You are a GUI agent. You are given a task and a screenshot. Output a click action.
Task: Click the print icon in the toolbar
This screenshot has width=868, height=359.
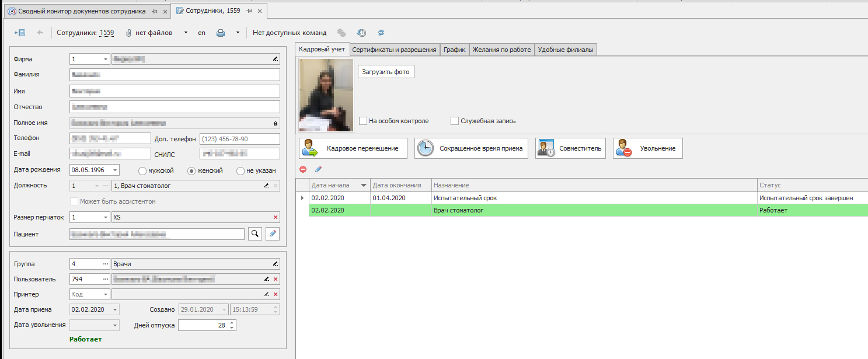pyautogui.click(x=221, y=33)
